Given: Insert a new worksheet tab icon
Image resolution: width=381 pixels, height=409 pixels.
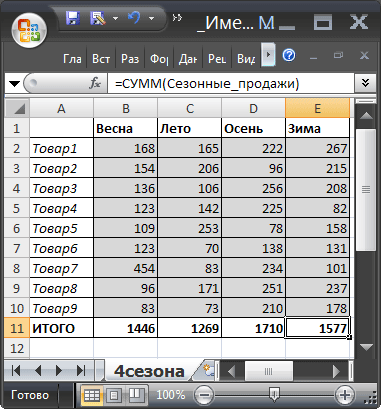Looking at the screenshot, I should point(208,371).
